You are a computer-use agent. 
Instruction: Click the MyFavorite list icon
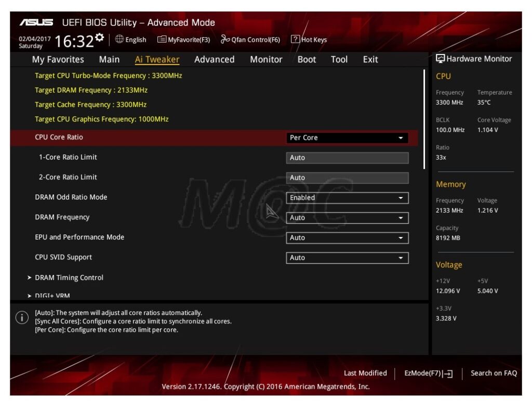pos(162,40)
